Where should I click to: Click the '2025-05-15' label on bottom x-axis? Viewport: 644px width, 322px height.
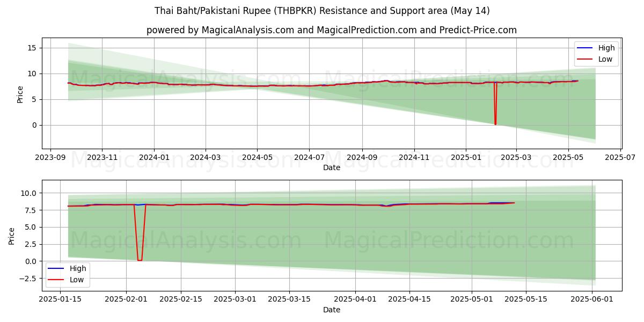(x=526, y=299)
